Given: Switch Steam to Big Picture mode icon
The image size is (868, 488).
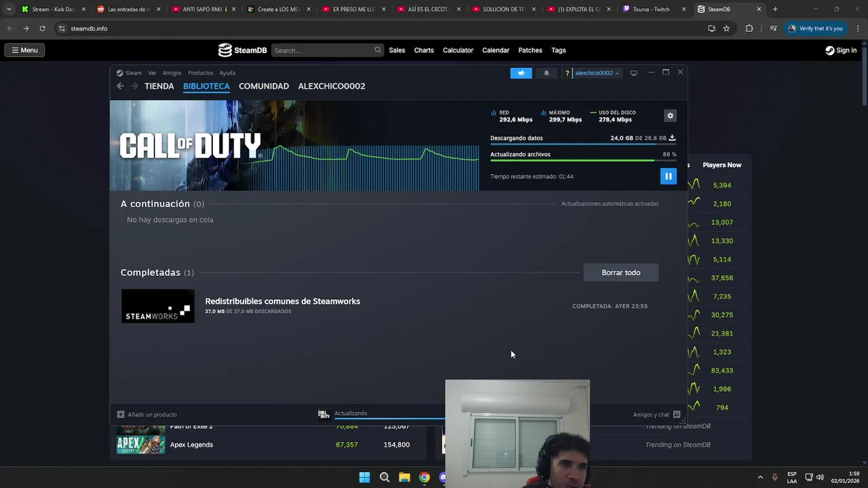Looking at the screenshot, I should pyautogui.click(x=633, y=73).
